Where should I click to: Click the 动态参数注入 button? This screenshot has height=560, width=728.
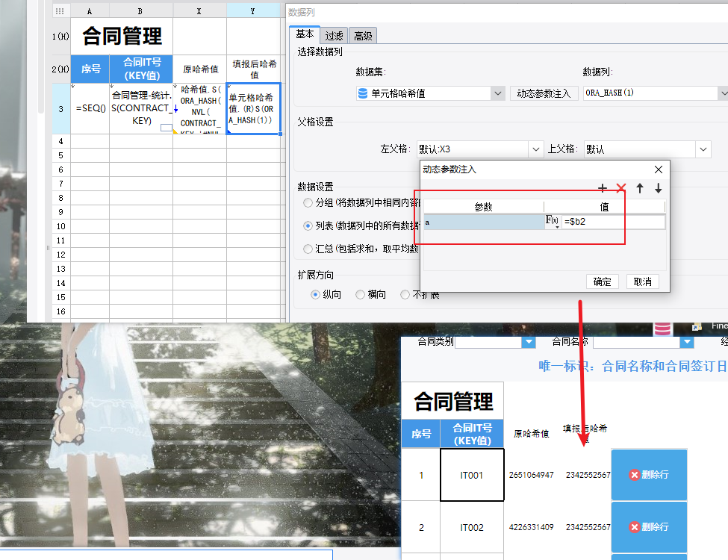coord(544,93)
